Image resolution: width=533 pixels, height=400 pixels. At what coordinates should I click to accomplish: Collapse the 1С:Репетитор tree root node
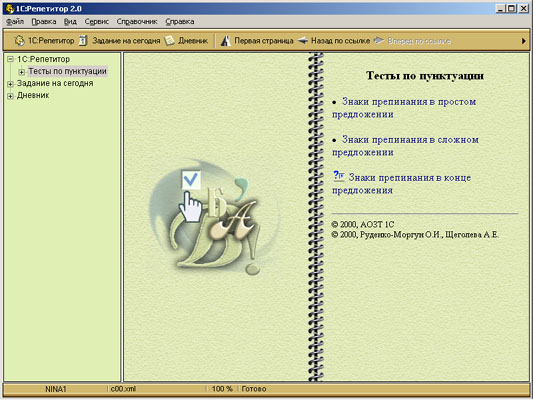coord(11,59)
